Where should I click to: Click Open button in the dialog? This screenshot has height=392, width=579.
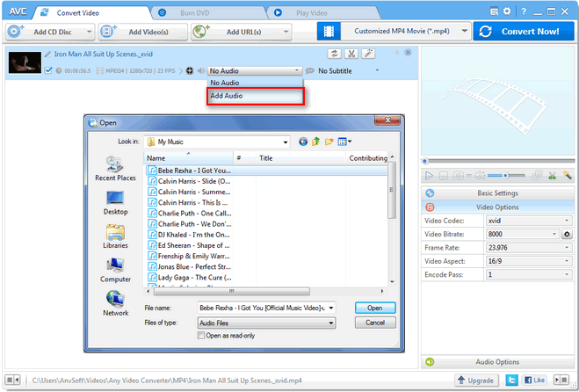pos(375,308)
